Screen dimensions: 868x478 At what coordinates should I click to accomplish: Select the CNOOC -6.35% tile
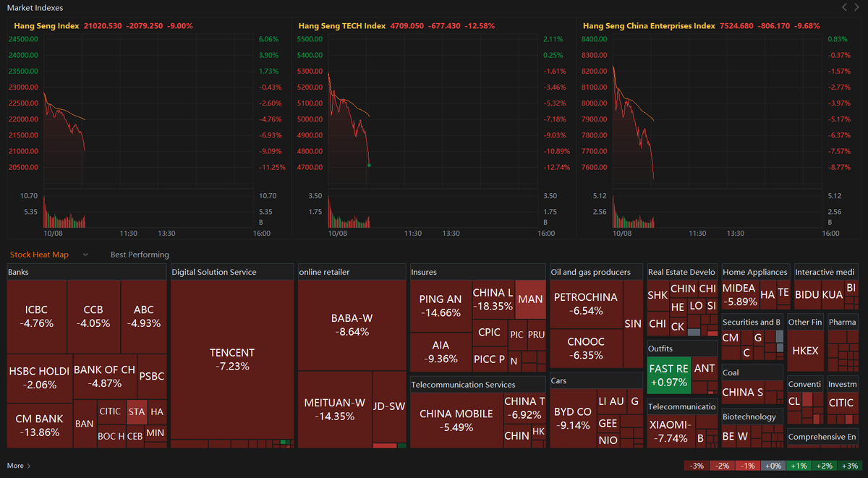586,349
